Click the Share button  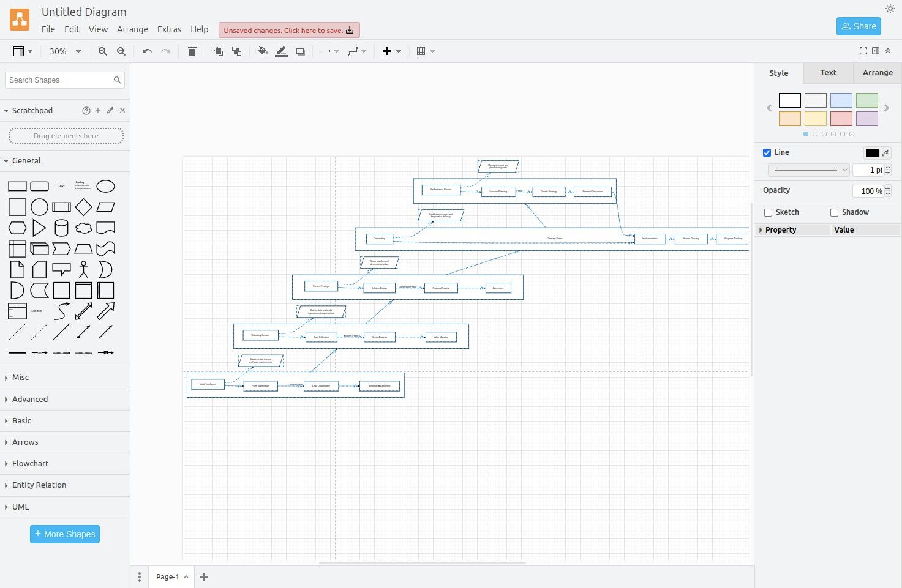859,26
